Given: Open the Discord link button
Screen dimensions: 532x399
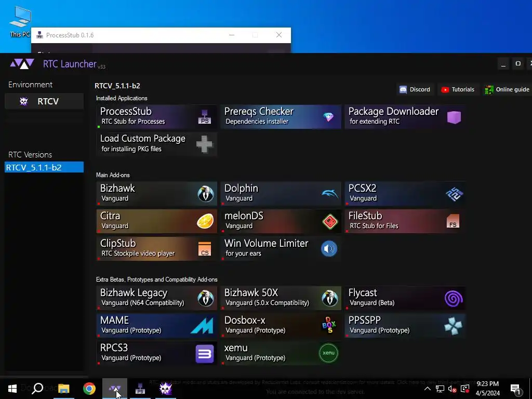Looking at the screenshot, I should pos(415,89).
